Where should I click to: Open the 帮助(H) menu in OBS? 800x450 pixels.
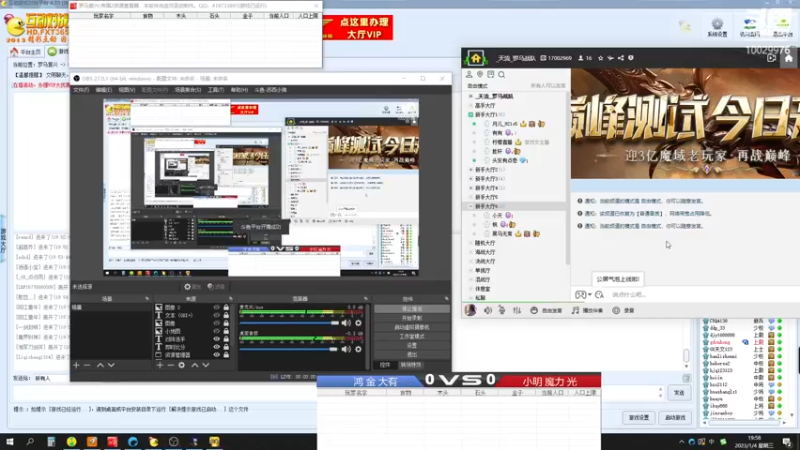[x=239, y=90]
